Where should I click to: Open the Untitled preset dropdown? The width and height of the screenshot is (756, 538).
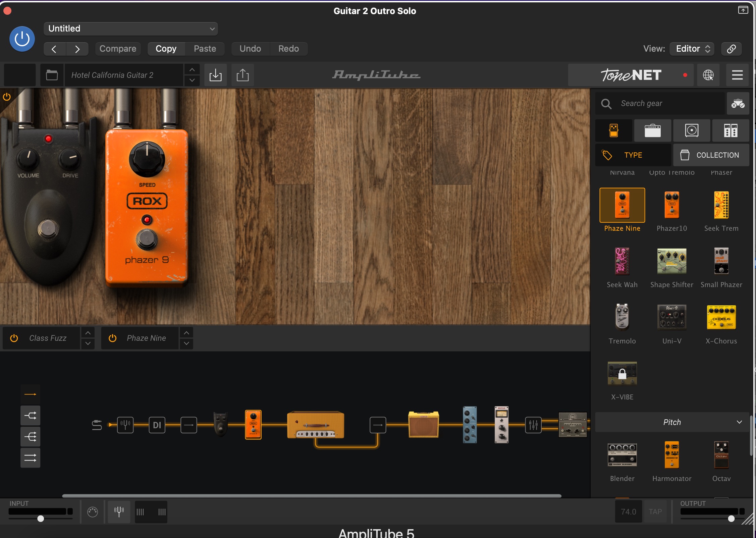[131, 29]
